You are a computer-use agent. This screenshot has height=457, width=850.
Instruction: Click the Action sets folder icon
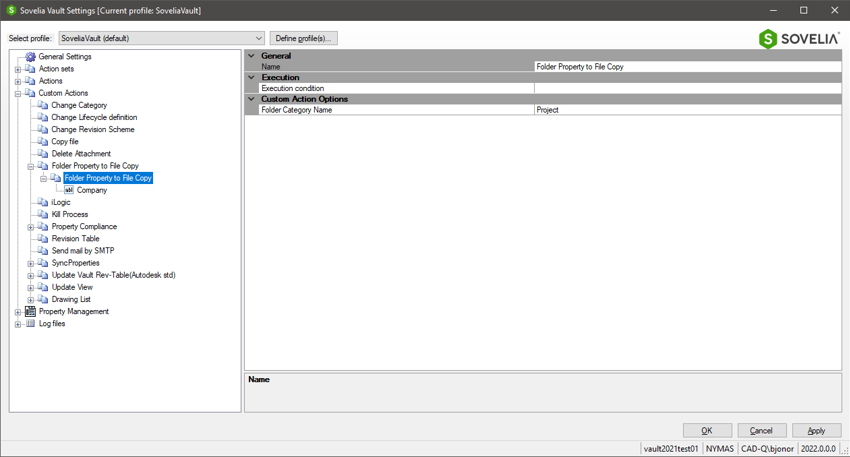tap(30, 69)
